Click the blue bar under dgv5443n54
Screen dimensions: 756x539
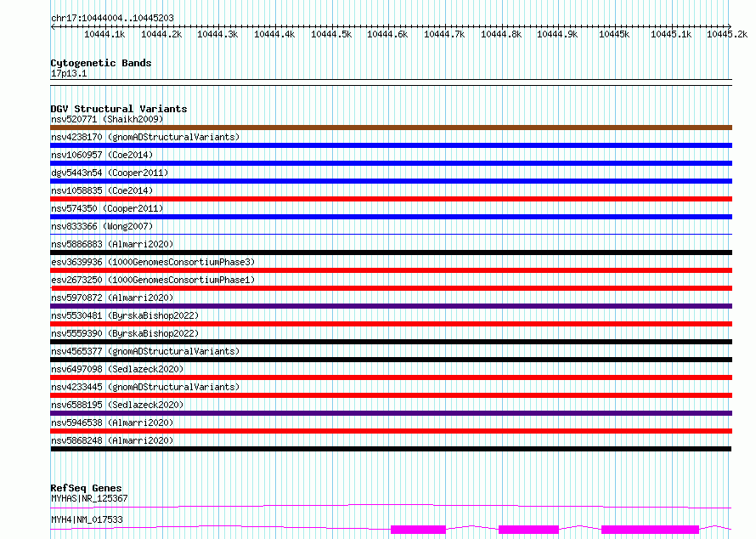click(391, 181)
